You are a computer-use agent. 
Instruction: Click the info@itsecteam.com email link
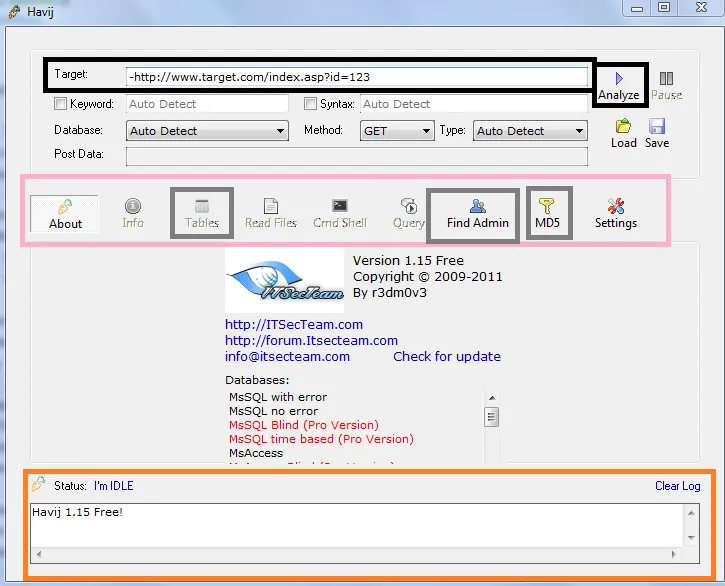click(287, 357)
